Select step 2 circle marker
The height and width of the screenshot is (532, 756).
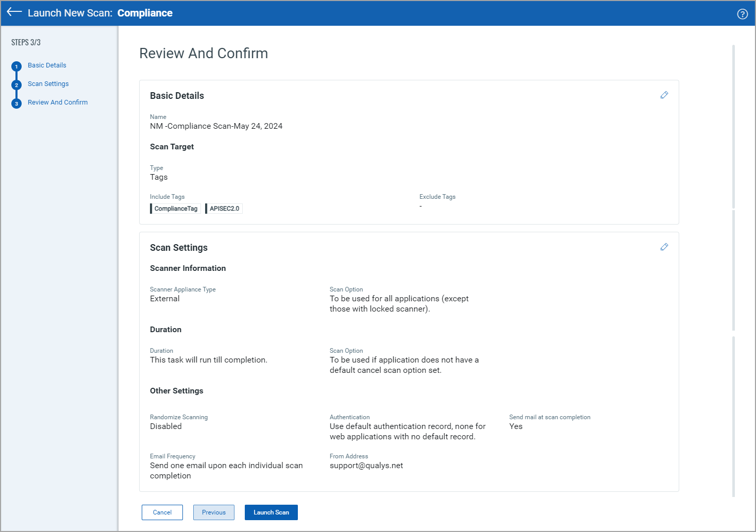pos(16,85)
